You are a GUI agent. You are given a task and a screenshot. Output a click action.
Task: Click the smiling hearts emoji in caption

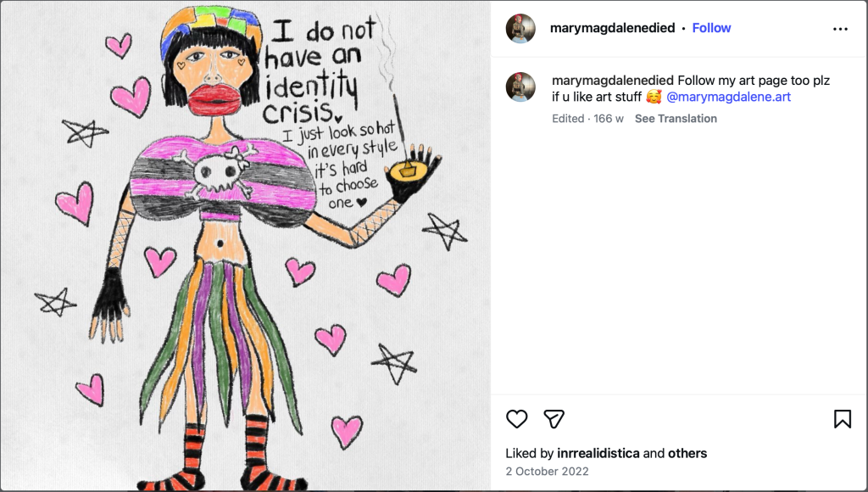[x=654, y=97]
